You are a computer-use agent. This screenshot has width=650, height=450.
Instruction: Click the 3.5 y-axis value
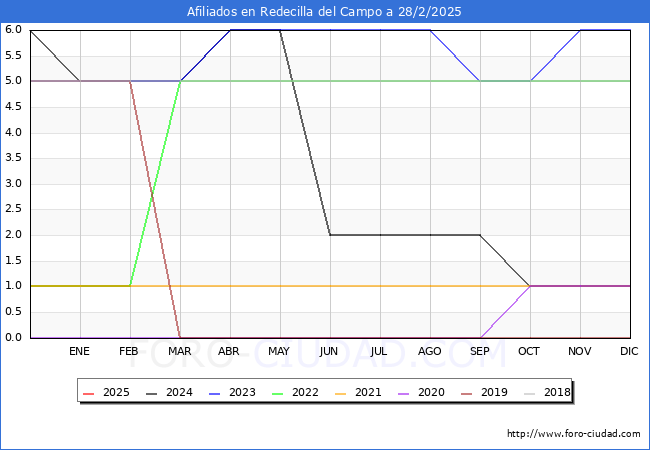click(x=13, y=158)
